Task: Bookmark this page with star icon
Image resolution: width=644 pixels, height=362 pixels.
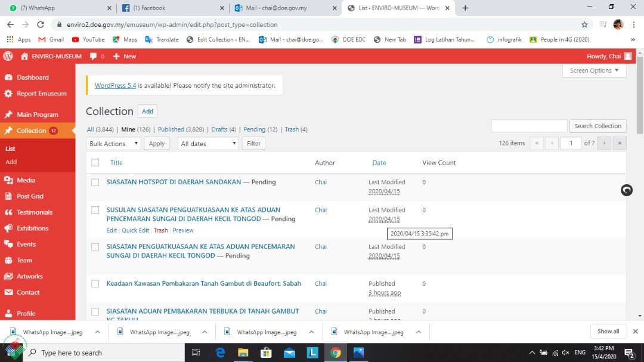Action: [584, 24]
